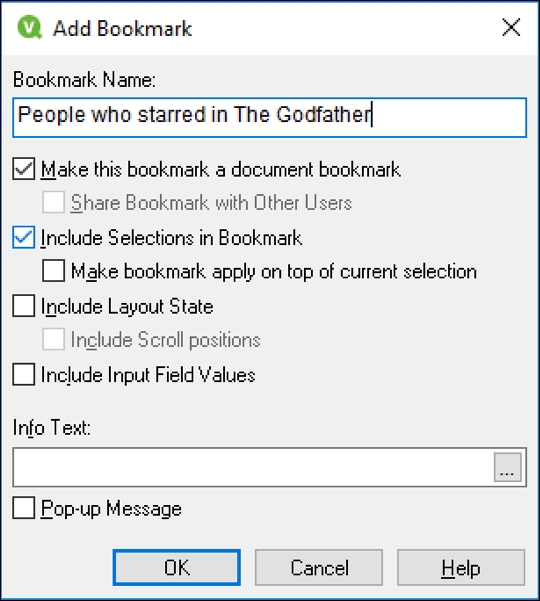Close the Add Bookmark dialog
This screenshot has height=601, width=540.
(511, 28)
